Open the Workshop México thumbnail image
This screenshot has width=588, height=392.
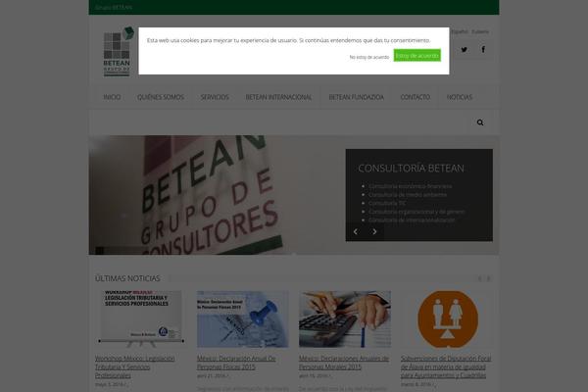coord(140,318)
